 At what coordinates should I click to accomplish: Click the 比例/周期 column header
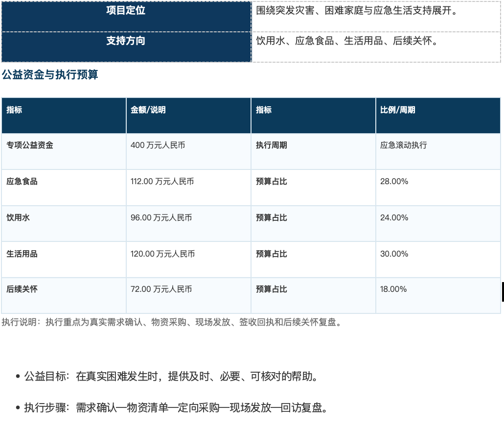pos(438,116)
